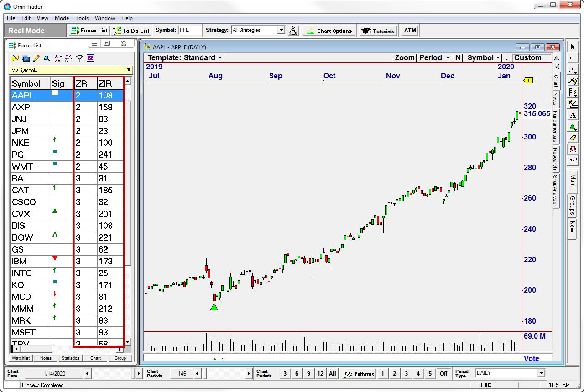Click the magnifier search icon in Focus List
This screenshot has height=392, width=584.
pyautogui.click(x=47, y=58)
